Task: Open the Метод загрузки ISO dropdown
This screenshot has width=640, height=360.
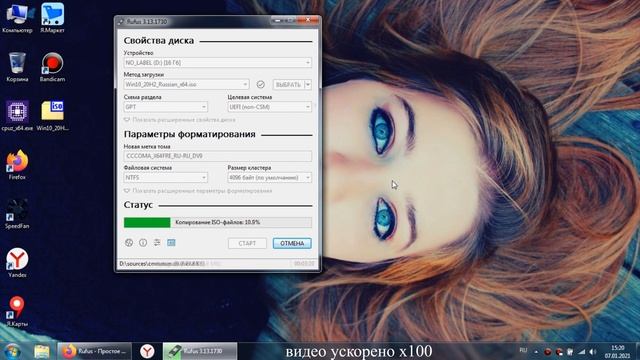Action: click(x=186, y=84)
